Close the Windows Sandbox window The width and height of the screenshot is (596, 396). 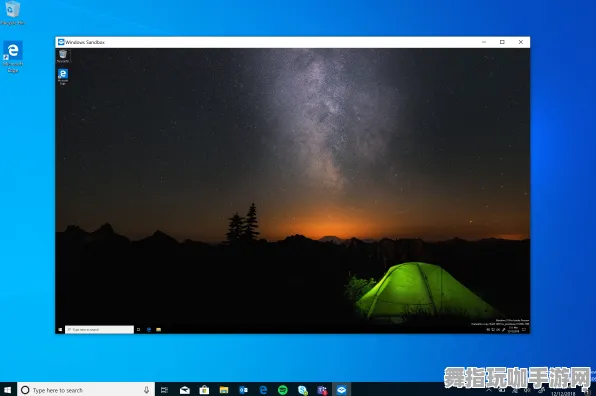521,42
